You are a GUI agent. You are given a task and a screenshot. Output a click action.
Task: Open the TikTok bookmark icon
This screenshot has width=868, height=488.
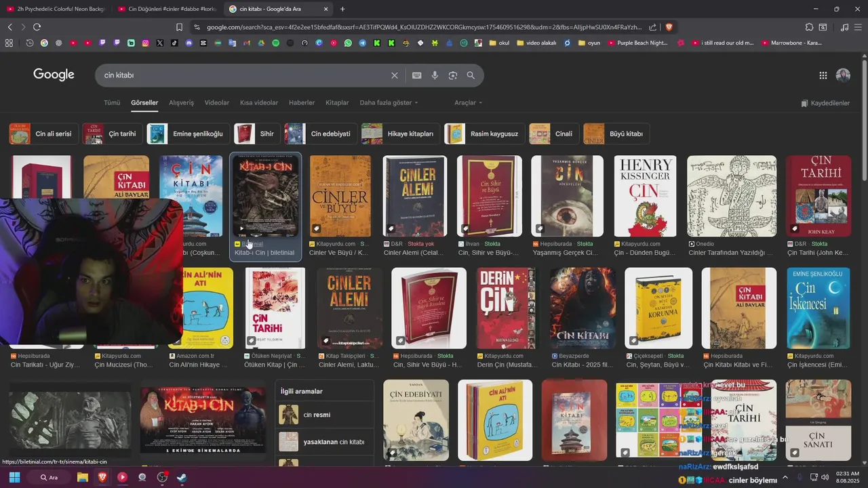[174, 43]
